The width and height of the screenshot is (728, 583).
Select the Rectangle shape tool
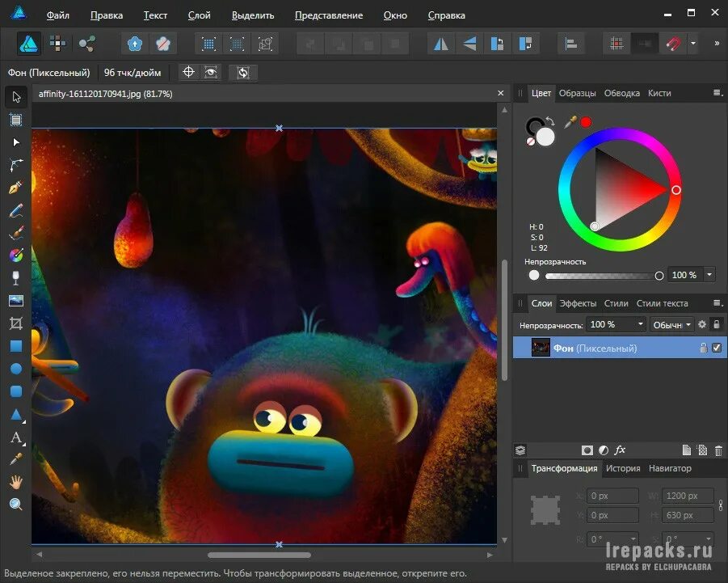[16, 346]
